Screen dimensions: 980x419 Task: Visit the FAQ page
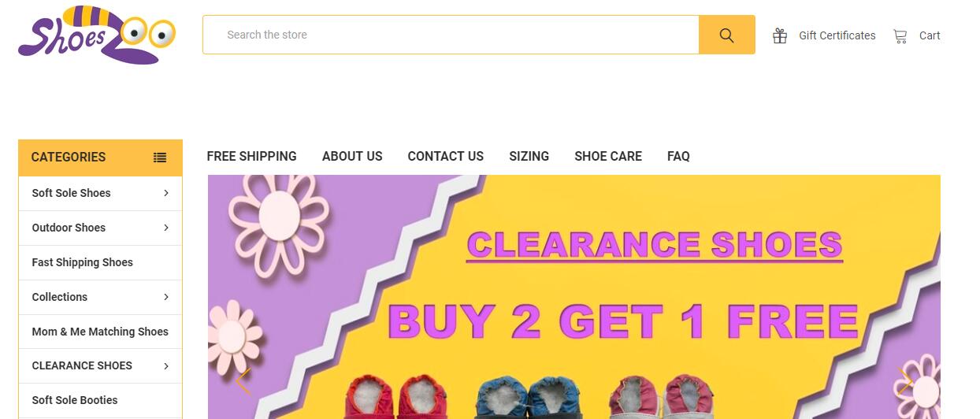(678, 156)
